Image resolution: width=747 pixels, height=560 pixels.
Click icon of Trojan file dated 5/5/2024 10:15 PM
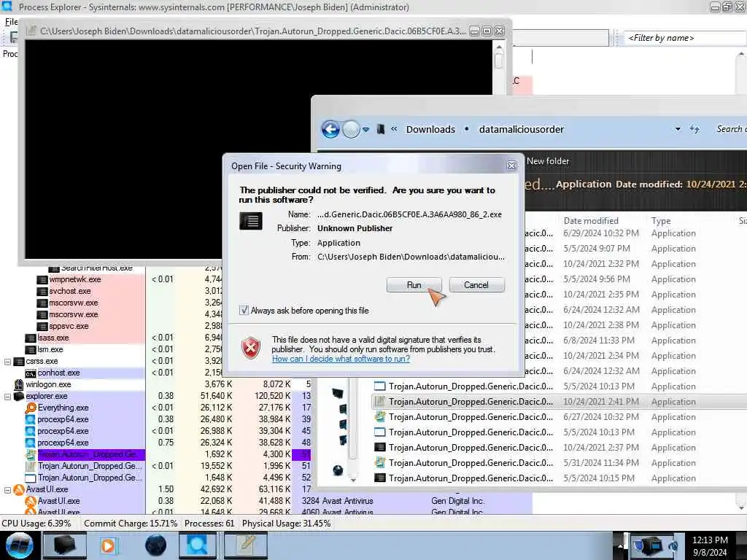tap(379, 478)
